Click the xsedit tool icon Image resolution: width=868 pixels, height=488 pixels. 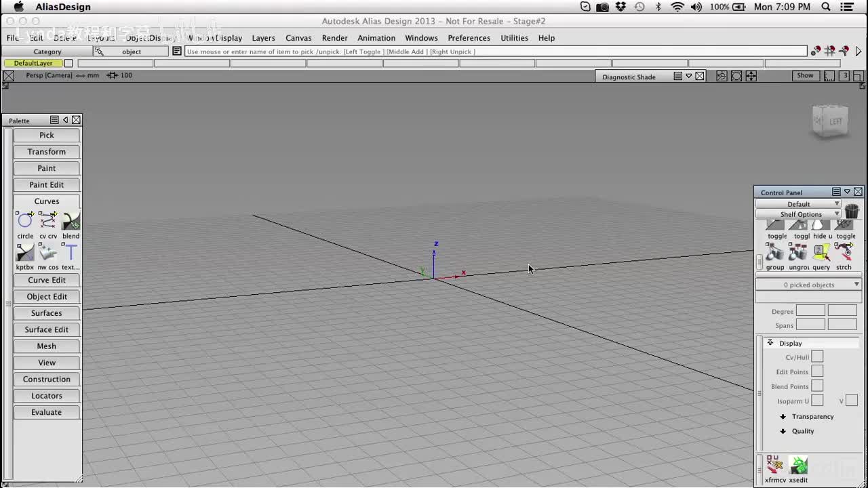(x=798, y=465)
